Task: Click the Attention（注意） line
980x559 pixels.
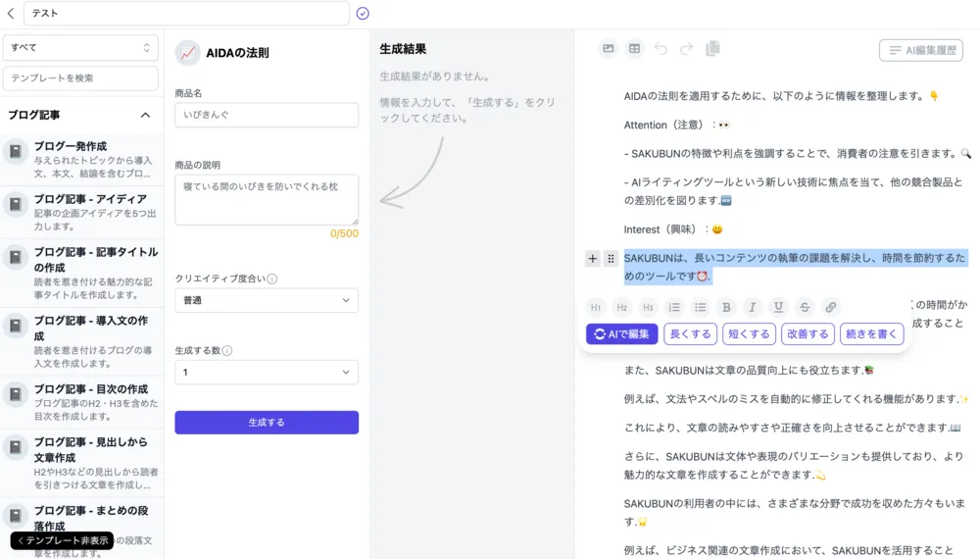Action: (676, 126)
